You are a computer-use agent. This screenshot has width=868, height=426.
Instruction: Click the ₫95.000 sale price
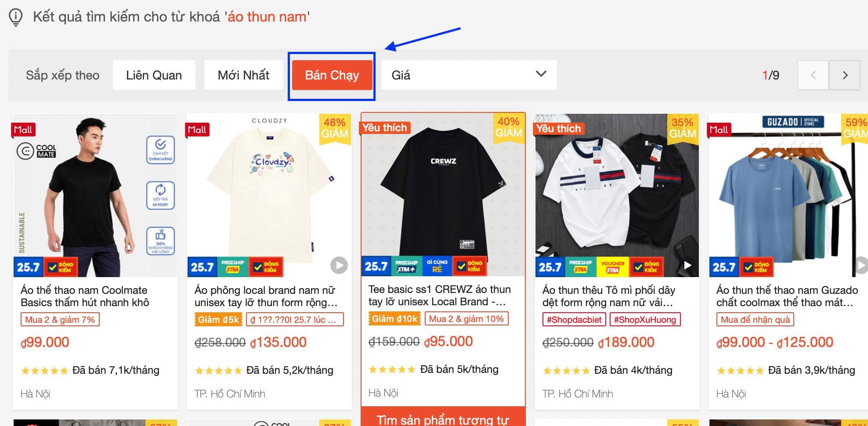448,341
